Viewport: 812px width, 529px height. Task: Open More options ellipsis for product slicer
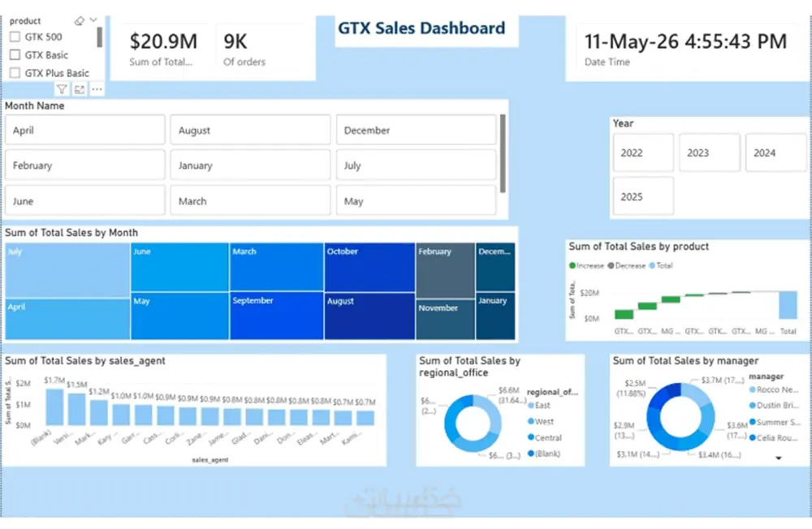(x=97, y=89)
